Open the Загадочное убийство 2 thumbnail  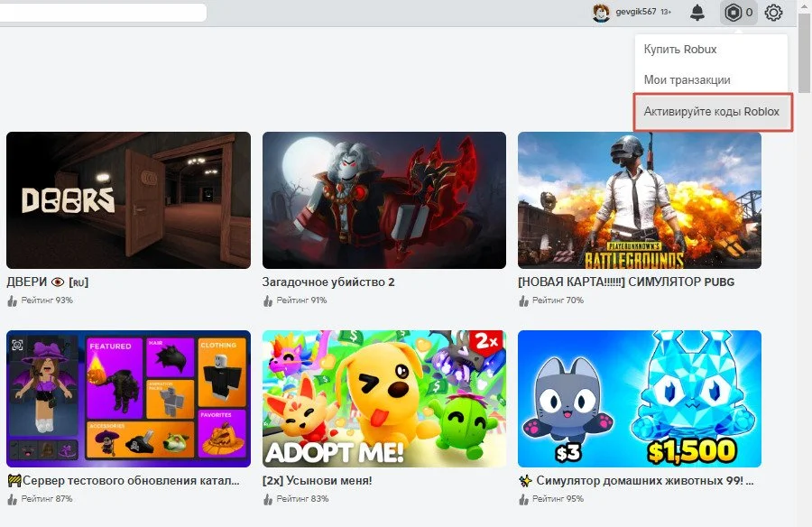point(384,200)
